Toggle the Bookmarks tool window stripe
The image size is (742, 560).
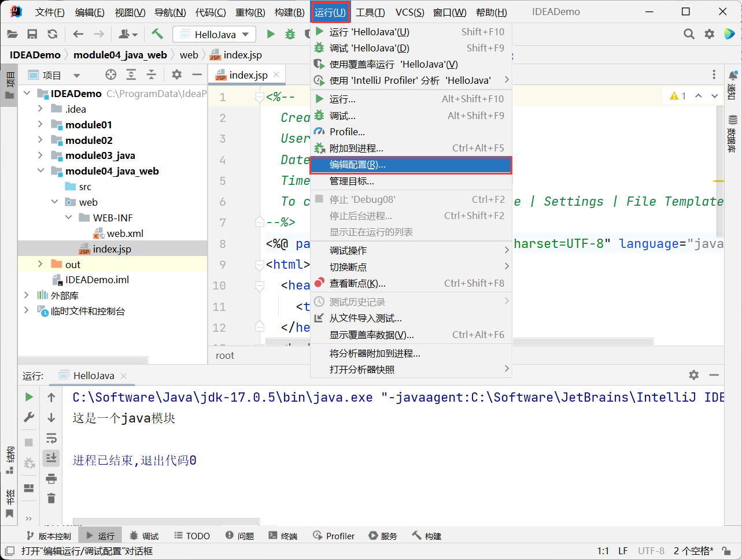pos(9,504)
